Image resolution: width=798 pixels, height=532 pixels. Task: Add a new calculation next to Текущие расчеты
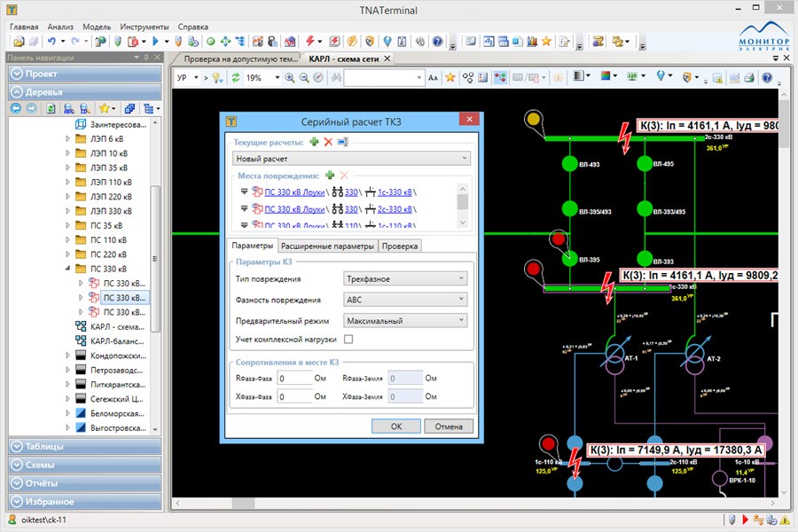click(x=314, y=142)
